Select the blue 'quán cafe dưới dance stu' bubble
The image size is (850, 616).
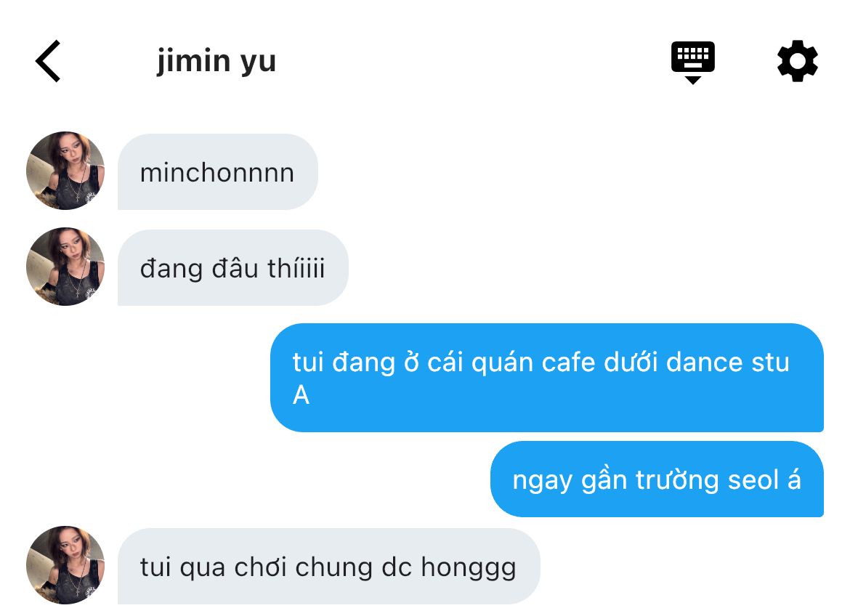tap(547, 378)
